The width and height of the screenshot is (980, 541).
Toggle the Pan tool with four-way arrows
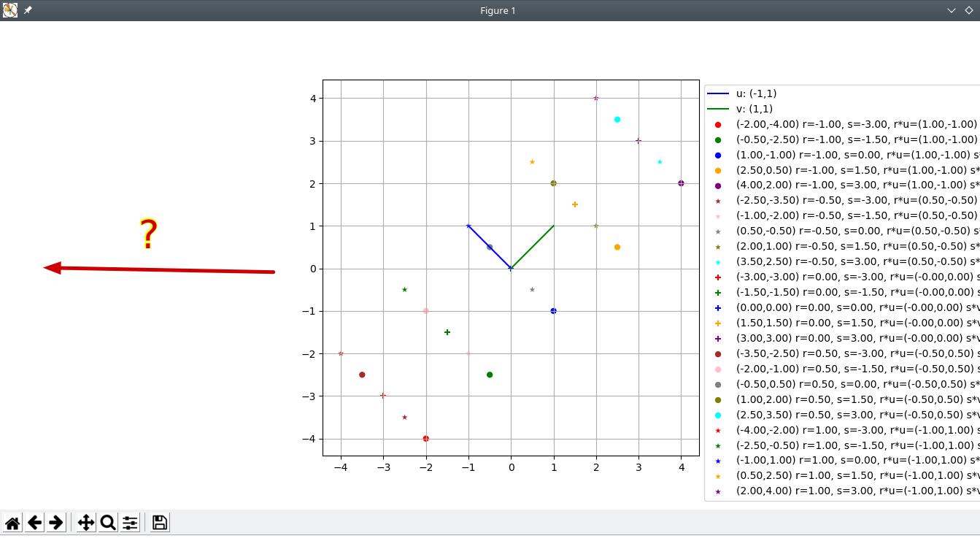(x=86, y=523)
